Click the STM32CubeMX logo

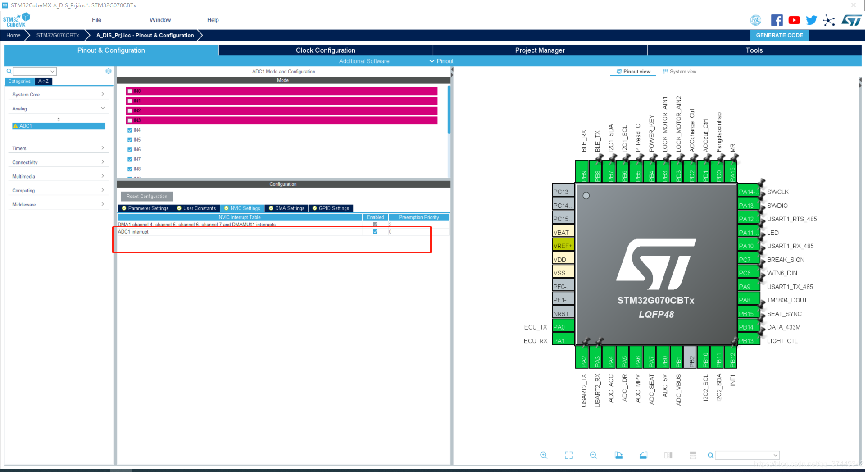pyautogui.click(x=16, y=20)
